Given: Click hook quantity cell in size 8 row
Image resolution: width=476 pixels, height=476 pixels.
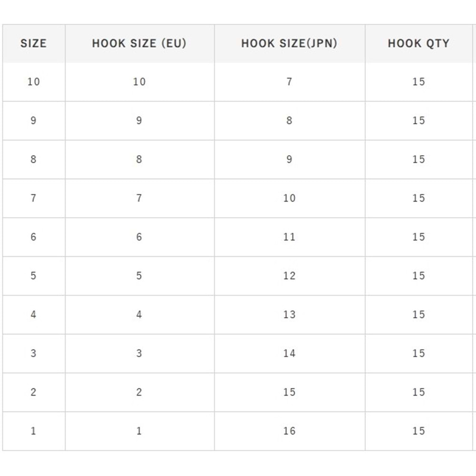Looking at the screenshot, I should [x=418, y=159].
